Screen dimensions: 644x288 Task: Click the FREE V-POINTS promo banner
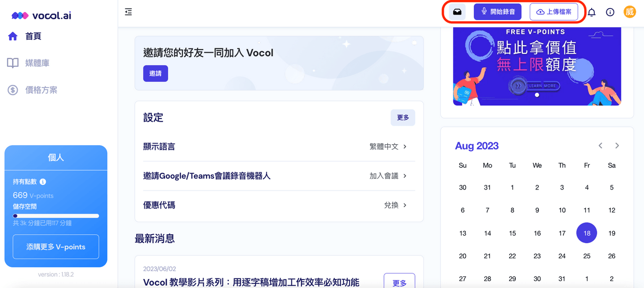(537, 66)
